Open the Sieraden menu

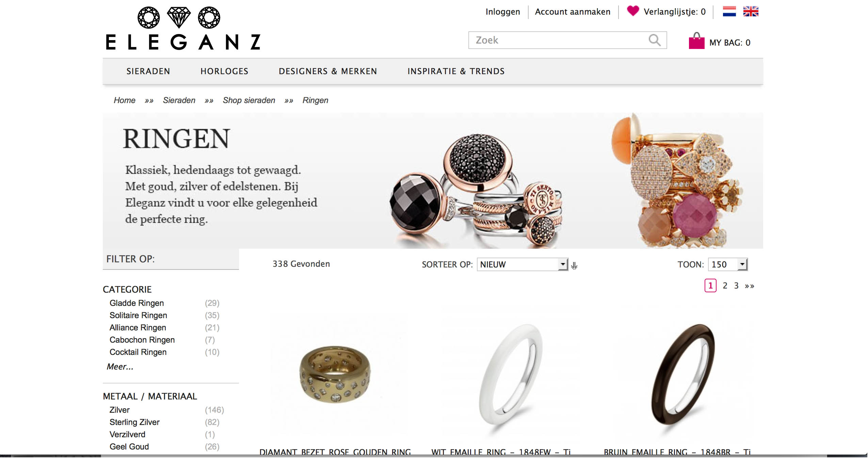click(x=148, y=71)
